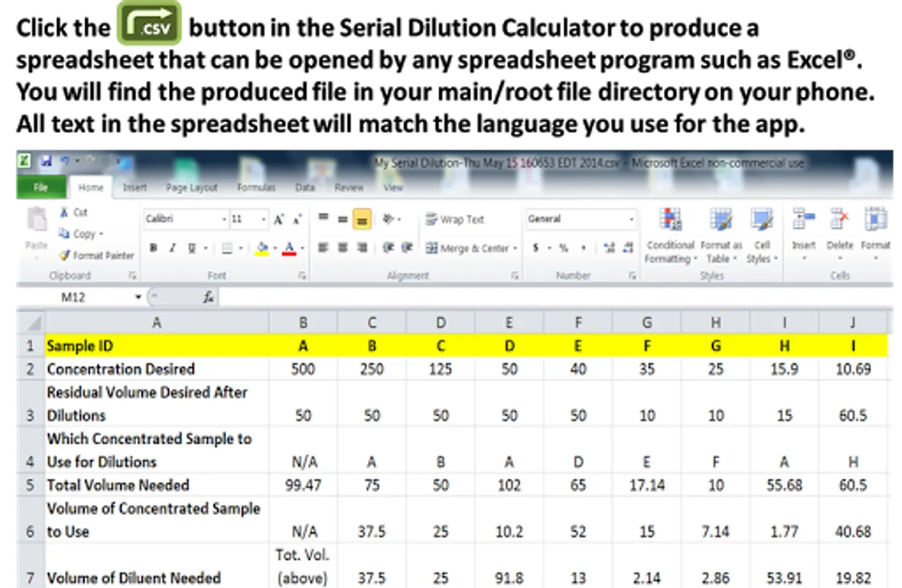
Task: Switch to the Home ribbon tab
Action: click(91, 188)
